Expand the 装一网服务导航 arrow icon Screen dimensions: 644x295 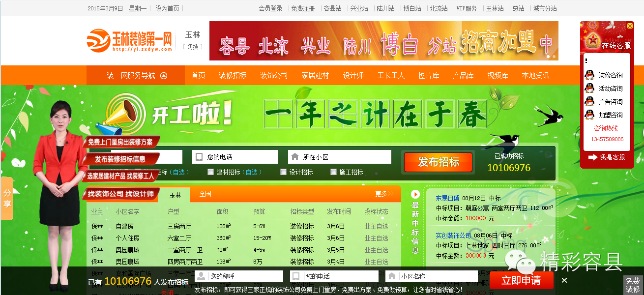coord(164,76)
